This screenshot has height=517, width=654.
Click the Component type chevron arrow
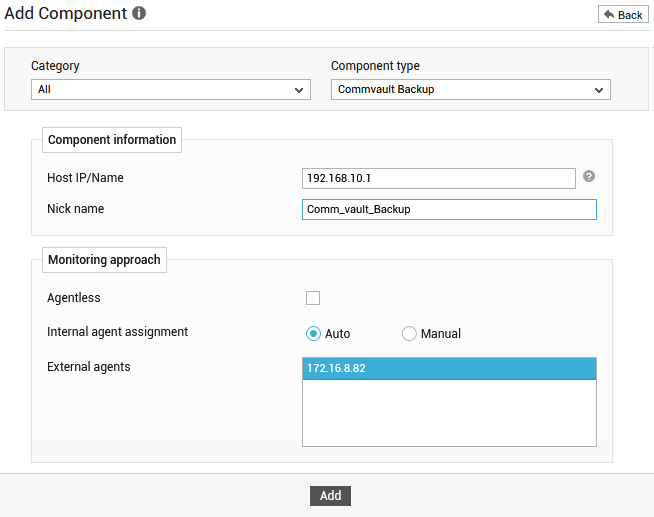click(599, 90)
